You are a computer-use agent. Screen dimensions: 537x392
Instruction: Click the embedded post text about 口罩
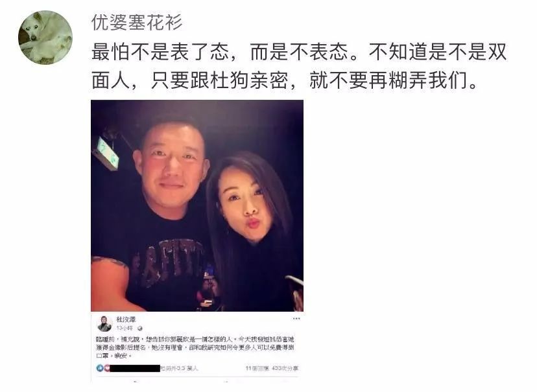click(195, 347)
